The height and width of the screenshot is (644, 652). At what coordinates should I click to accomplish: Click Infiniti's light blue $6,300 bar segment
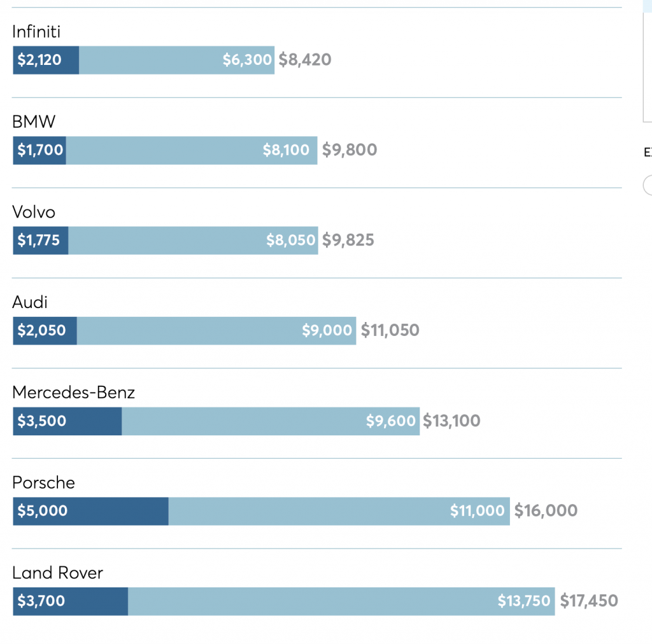click(x=176, y=60)
